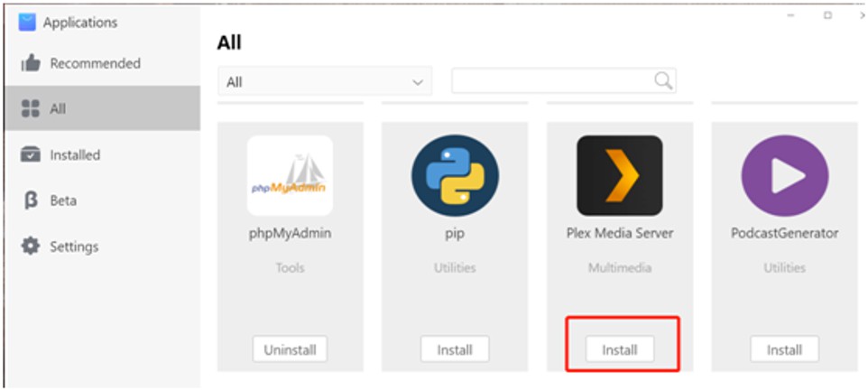Focus the application search field
The height and width of the screenshot is (391, 868).
[x=564, y=81]
